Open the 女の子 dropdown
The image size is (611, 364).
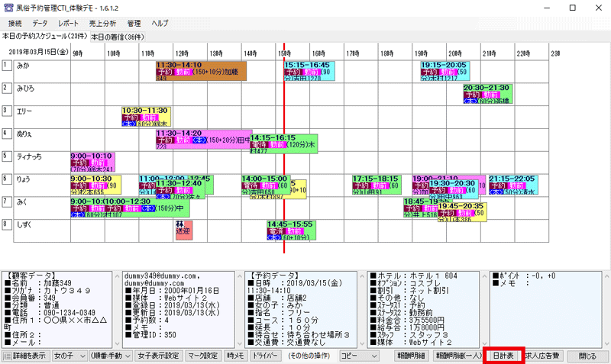pos(67,356)
